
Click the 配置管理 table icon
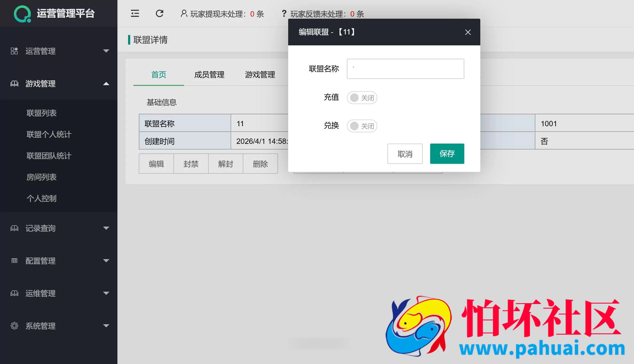(14, 260)
